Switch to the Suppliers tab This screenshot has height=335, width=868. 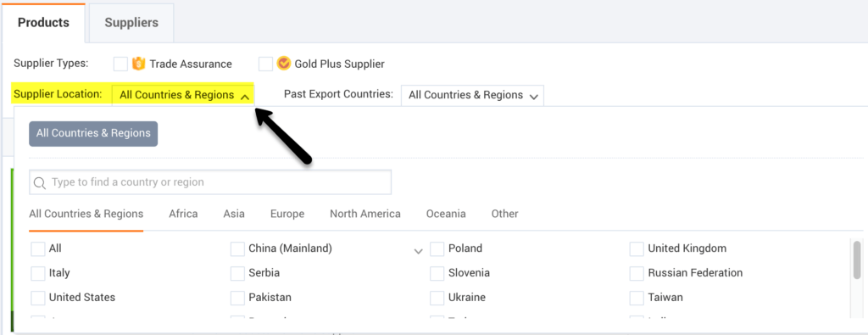pos(131,23)
